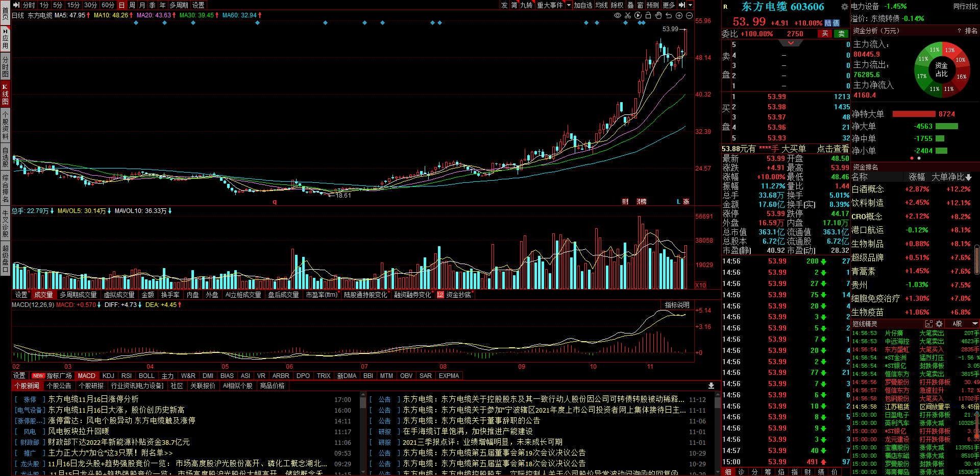
Task: Toggle the lock icon above the chart
Action: click(648, 16)
